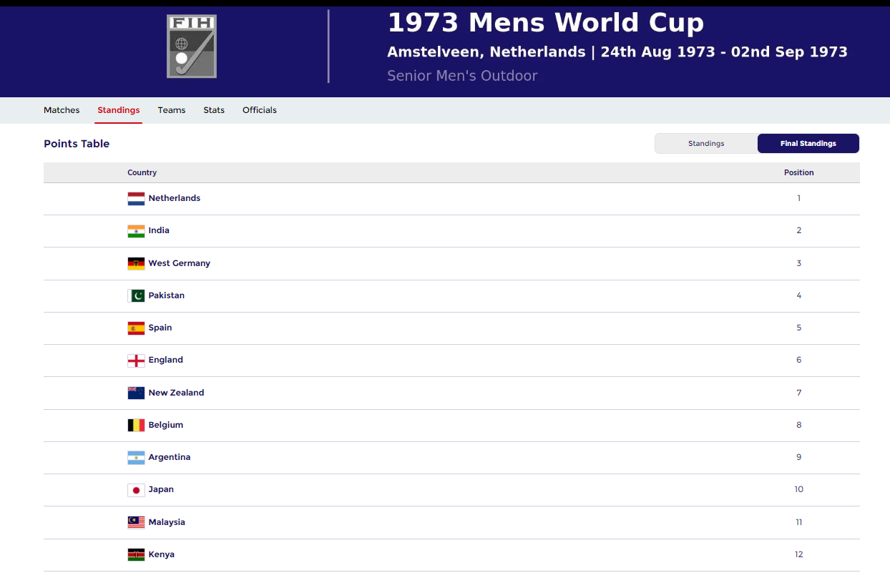Click the Spain flag icon
This screenshot has width=890, height=588.
click(x=136, y=328)
